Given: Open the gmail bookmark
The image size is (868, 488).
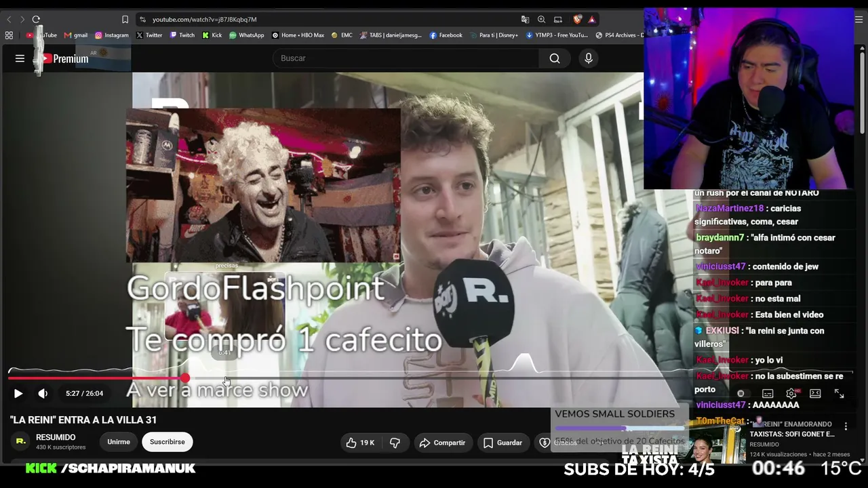Looking at the screenshot, I should click(x=76, y=35).
